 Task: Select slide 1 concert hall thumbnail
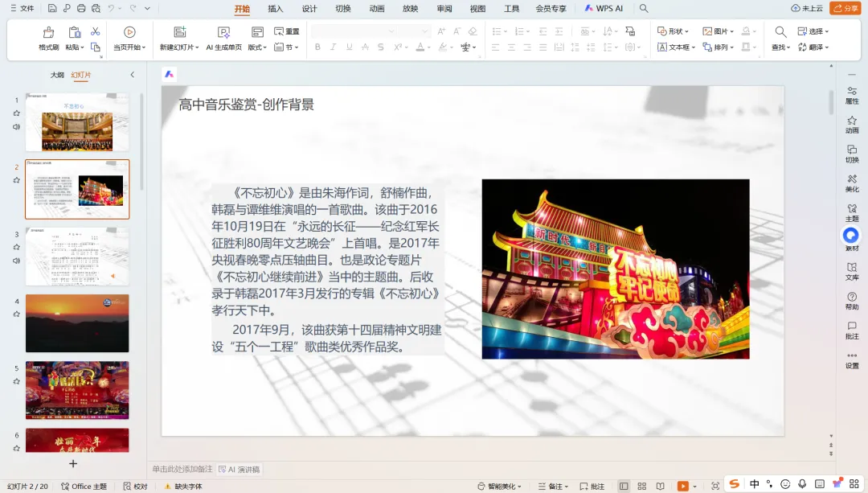(x=77, y=122)
